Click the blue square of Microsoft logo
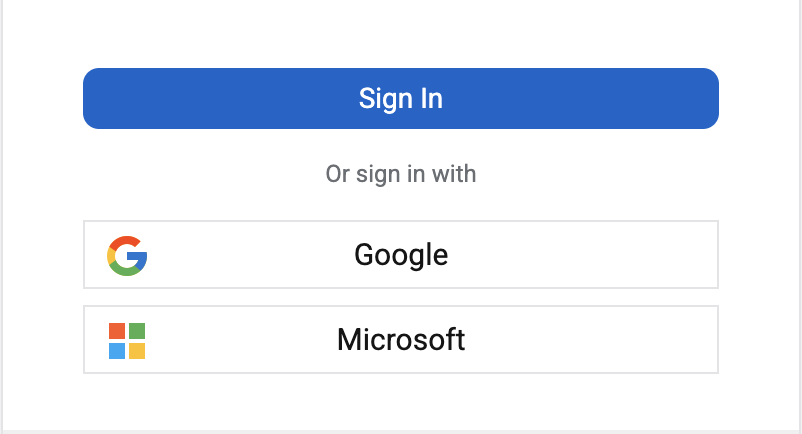Image resolution: width=802 pixels, height=434 pixels. 117,351
